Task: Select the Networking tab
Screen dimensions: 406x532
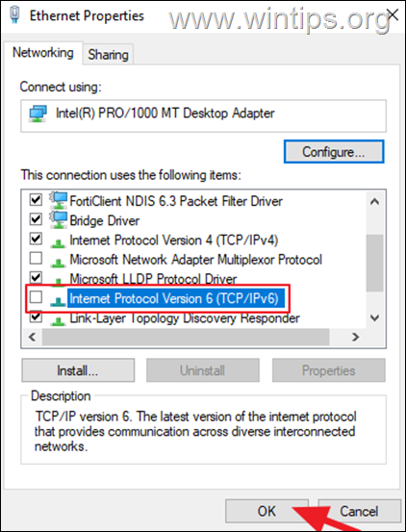Action: click(42, 53)
